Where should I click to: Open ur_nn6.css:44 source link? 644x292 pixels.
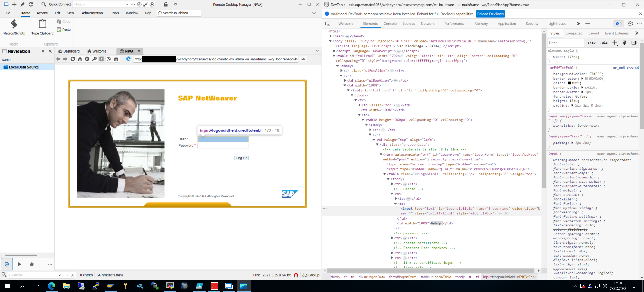click(x=626, y=68)
